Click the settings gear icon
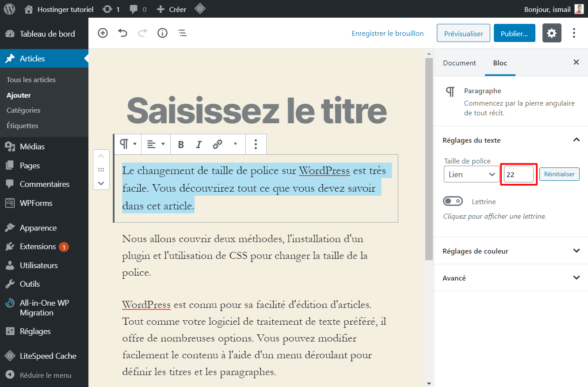 551,33
